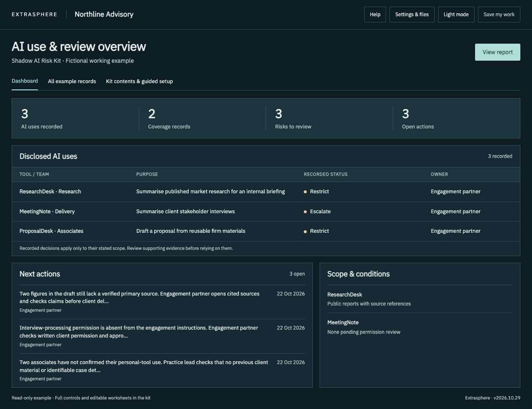The image size is (532, 409).
Task: Click the '3 open' count in Next actions
Action: click(297, 274)
